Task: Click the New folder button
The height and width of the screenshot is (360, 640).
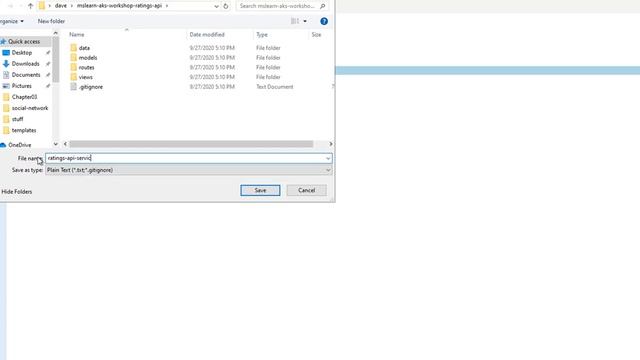Action: 51,21
